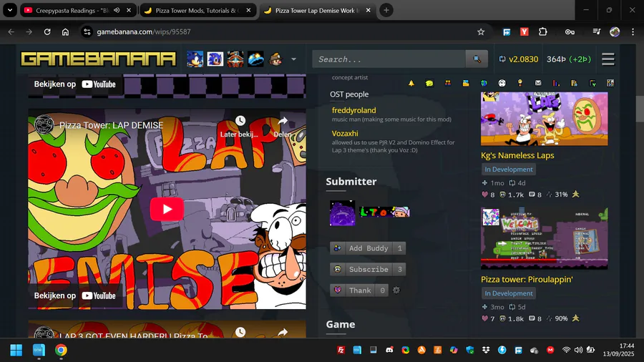The height and width of the screenshot is (362, 644).
Task: Reload the current page
Action: (47, 31)
